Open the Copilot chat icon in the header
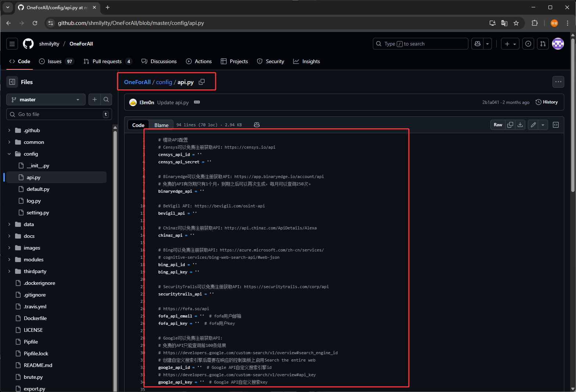Image resolution: width=576 pixels, height=392 pixels. [x=478, y=44]
